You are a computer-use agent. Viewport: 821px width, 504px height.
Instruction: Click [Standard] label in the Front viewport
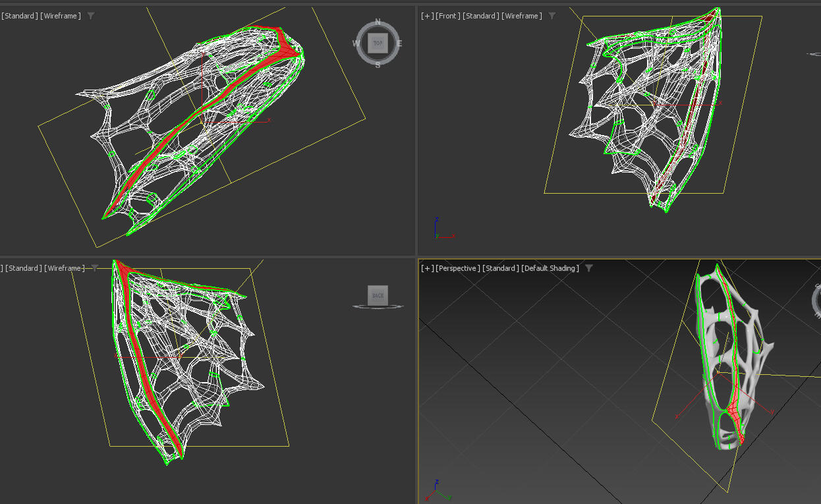click(x=481, y=16)
